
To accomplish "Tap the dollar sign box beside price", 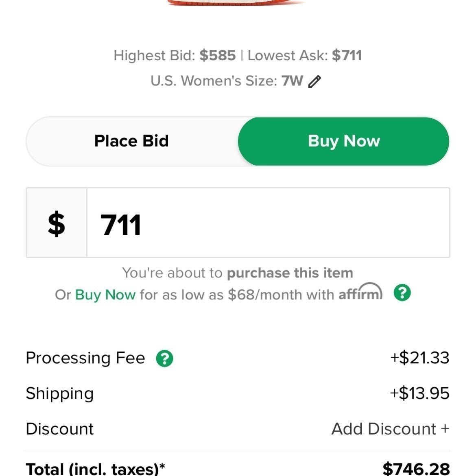I will point(57,223).
